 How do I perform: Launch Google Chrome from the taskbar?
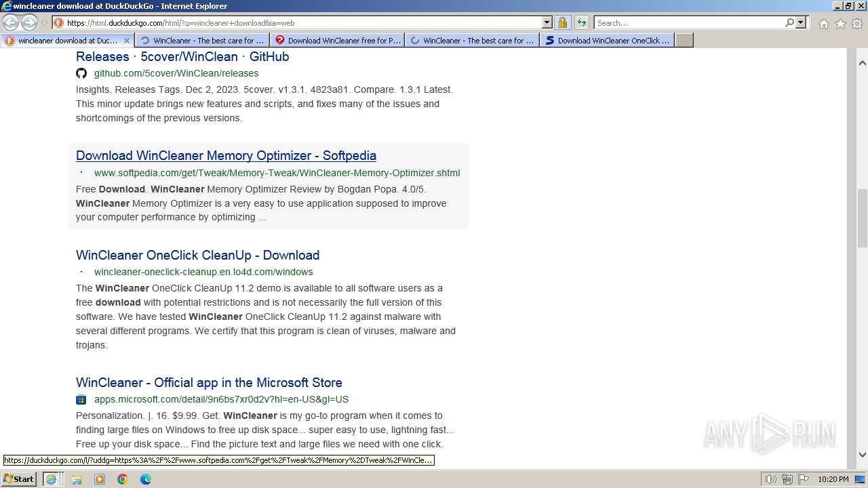[x=123, y=479]
